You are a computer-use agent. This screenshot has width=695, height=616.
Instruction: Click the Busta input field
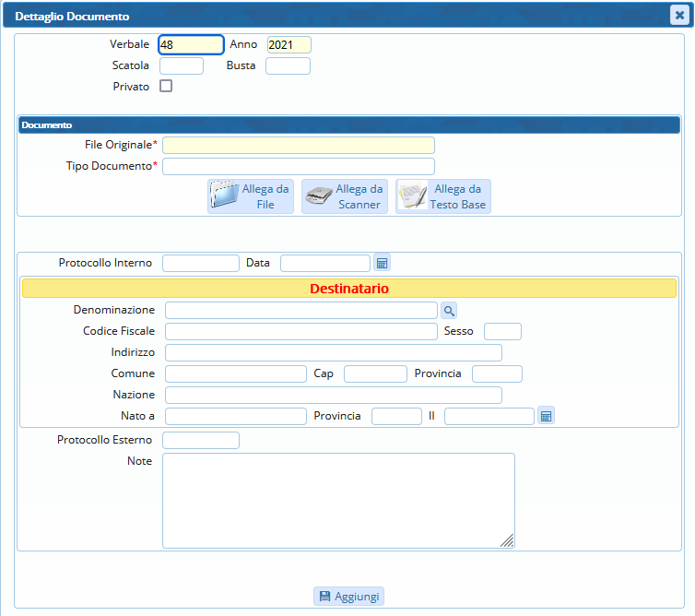point(288,65)
